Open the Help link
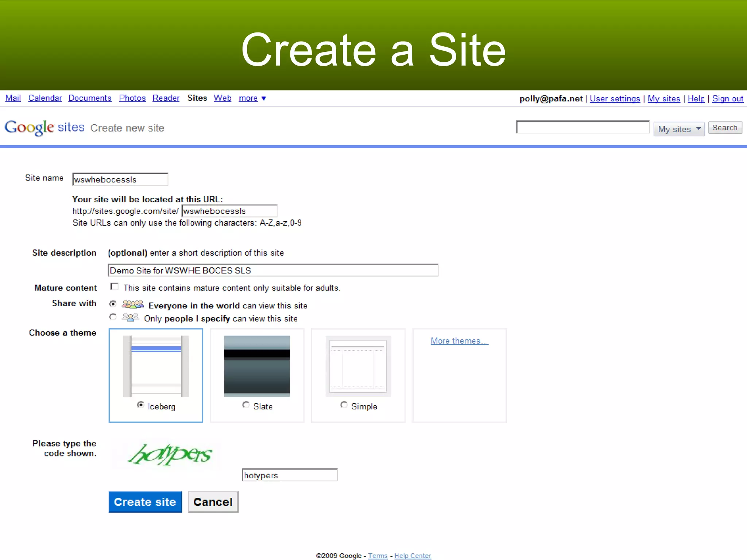 (x=696, y=99)
